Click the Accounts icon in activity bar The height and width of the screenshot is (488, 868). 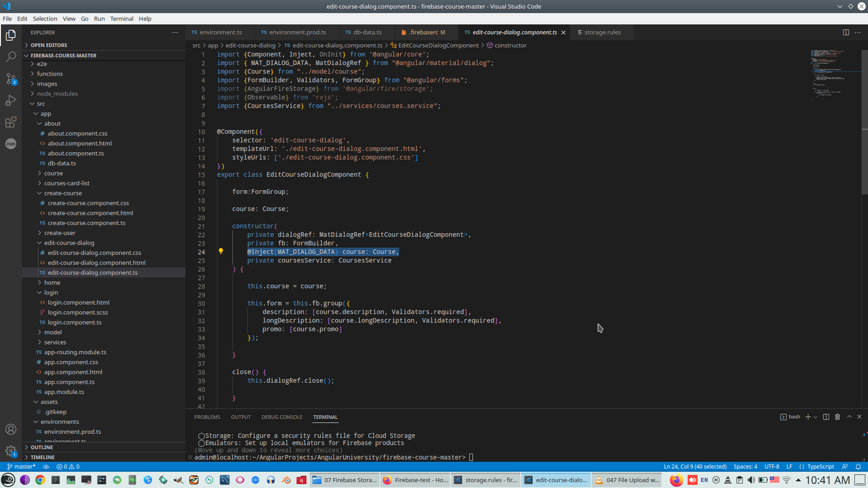coord(11,429)
